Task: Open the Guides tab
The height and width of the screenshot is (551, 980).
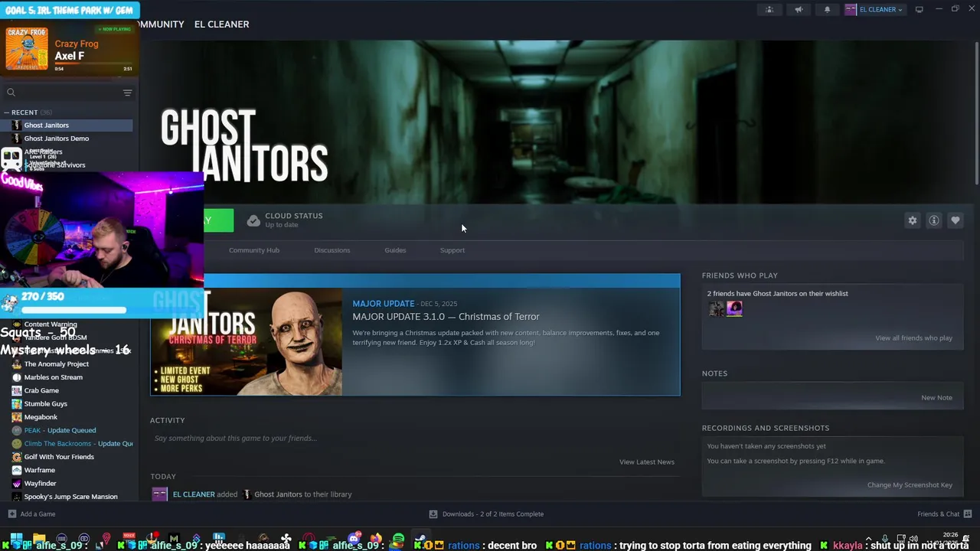Action: pos(395,250)
